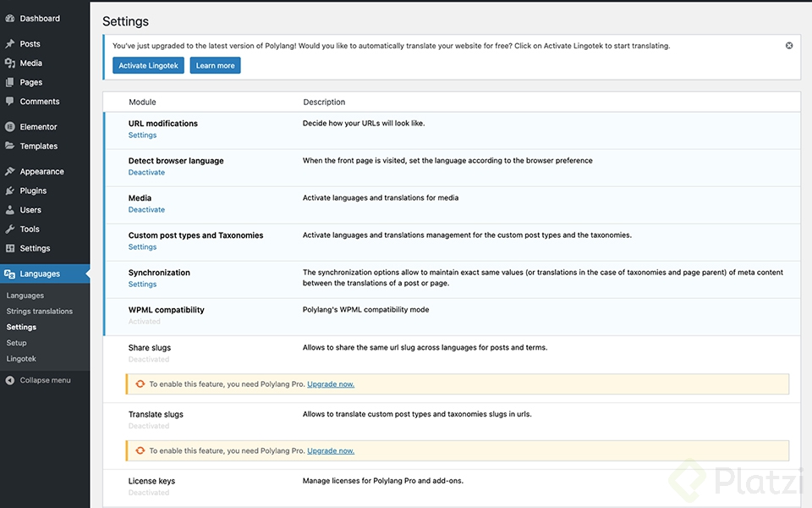Image resolution: width=812 pixels, height=508 pixels.
Task: Click the Collapse menu arrow icon
Action: coord(10,380)
